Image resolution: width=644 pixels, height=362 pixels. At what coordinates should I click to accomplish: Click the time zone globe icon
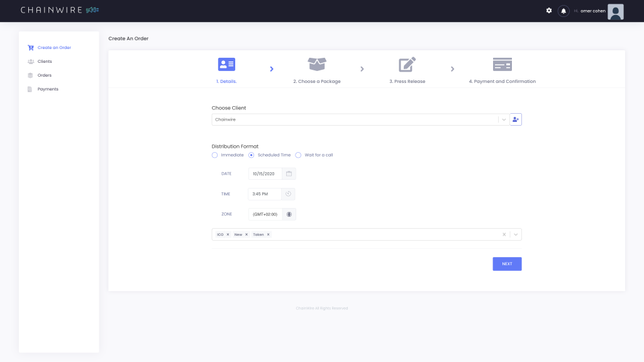pos(289,214)
